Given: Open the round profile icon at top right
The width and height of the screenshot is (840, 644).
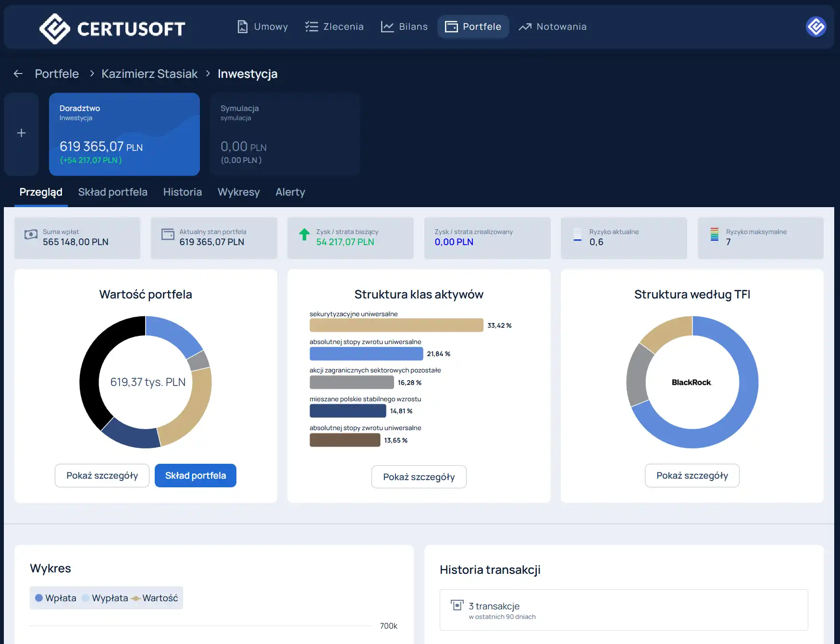Looking at the screenshot, I should click(x=815, y=26).
